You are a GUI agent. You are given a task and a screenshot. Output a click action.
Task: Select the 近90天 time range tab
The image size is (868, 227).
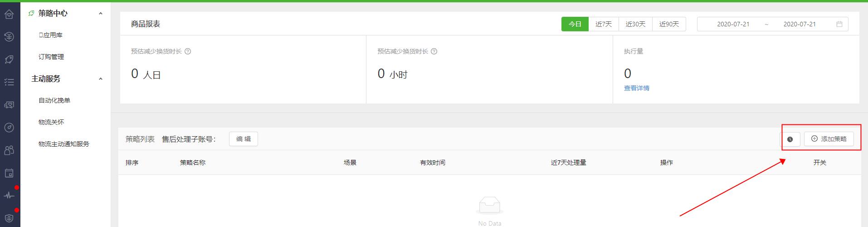click(x=669, y=24)
